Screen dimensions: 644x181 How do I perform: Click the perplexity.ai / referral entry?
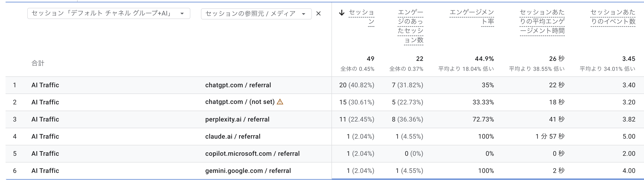[x=237, y=119]
